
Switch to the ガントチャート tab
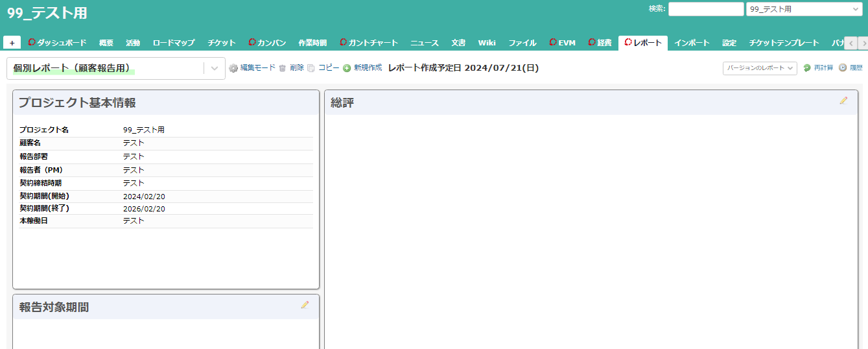(368, 43)
